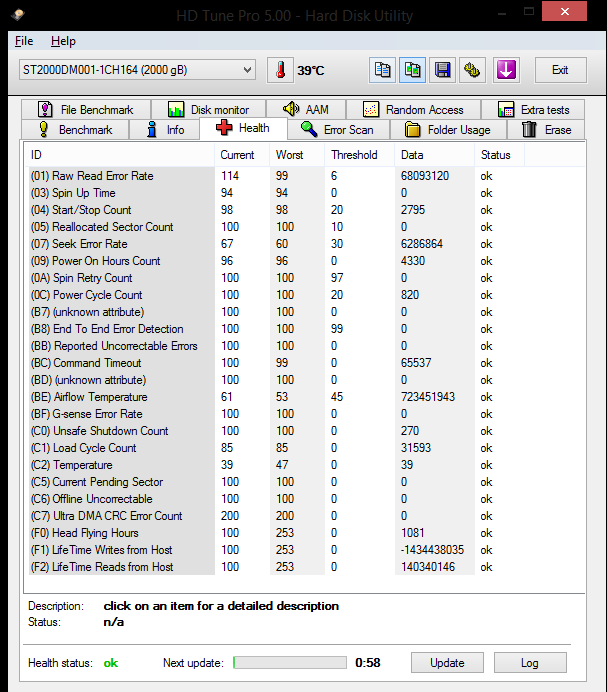Image resolution: width=607 pixels, height=692 pixels.
Task: Select the (B7) unknown attribute row
Action: point(276,312)
